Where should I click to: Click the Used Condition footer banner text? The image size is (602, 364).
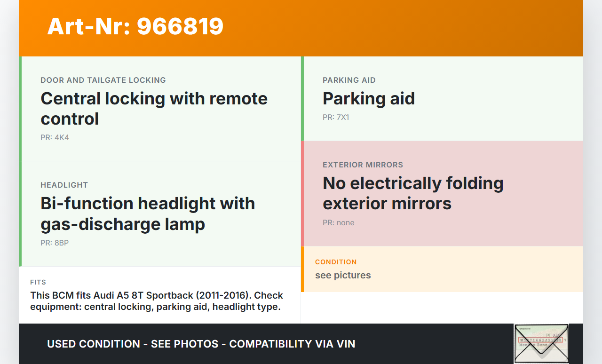(x=201, y=344)
